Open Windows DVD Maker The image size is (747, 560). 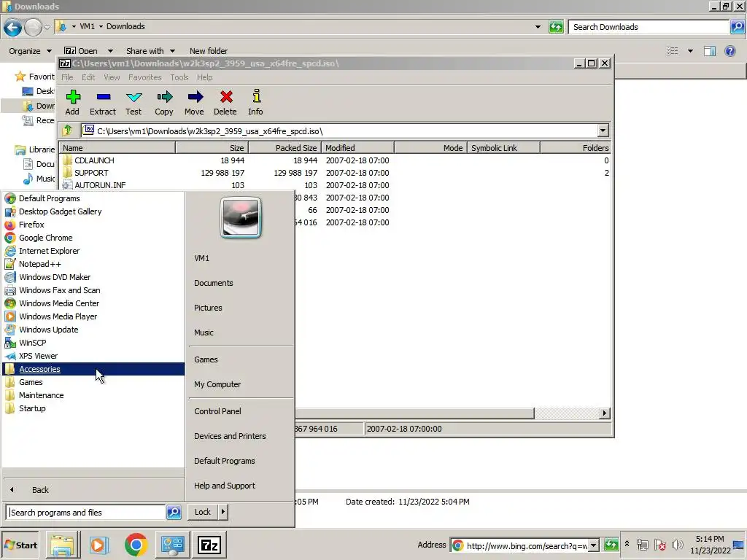coord(55,277)
